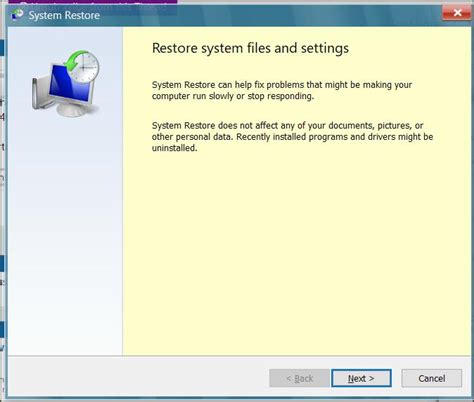Viewport: 474px width, 402px height.
Task: Click the computer with clock restore illustration
Action: tap(66, 83)
